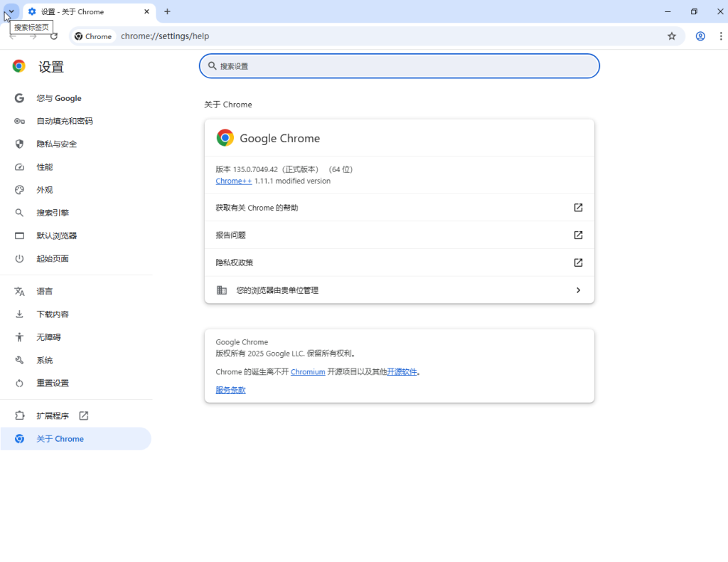Image resolution: width=728 pixels, height=562 pixels.
Task: Click the 起始页面 power icon
Action: click(19, 258)
